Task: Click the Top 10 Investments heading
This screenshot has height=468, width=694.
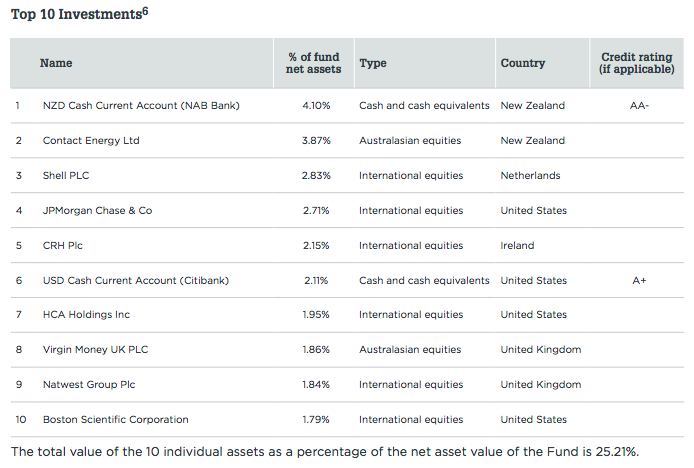Action: (x=79, y=15)
